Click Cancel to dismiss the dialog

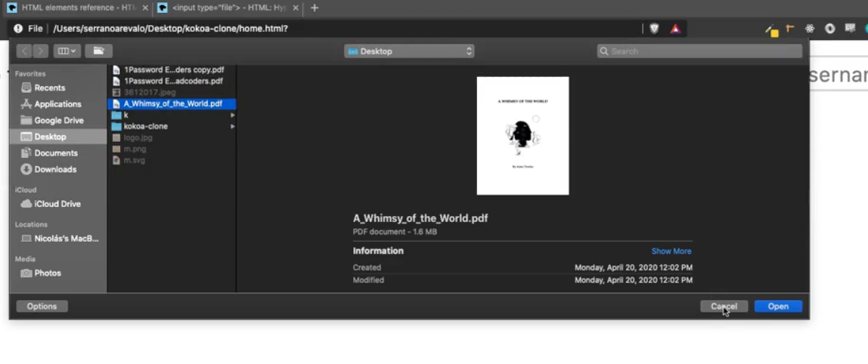coord(724,306)
